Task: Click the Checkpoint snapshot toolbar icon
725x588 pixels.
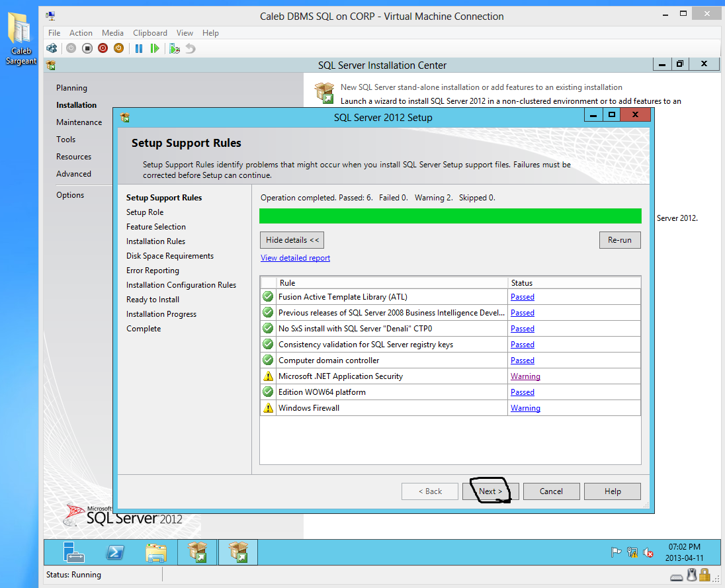Action: 175,48
